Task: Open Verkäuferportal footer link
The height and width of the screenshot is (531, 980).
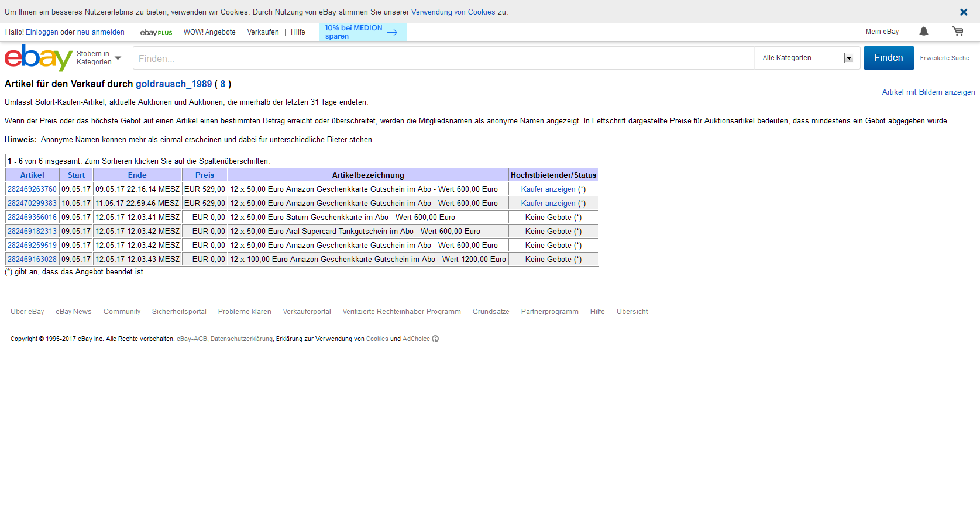Action: [307, 312]
